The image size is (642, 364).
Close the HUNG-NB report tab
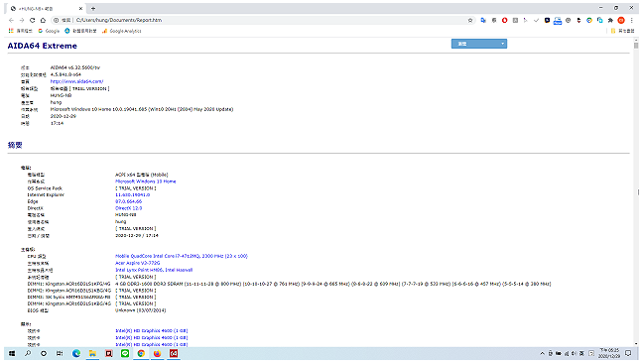pos(80,8)
